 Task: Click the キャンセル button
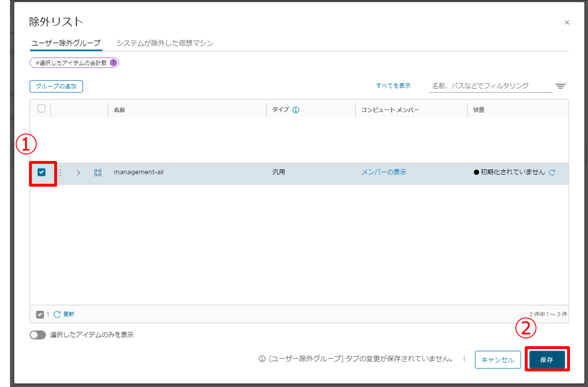pyautogui.click(x=498, y=359)
